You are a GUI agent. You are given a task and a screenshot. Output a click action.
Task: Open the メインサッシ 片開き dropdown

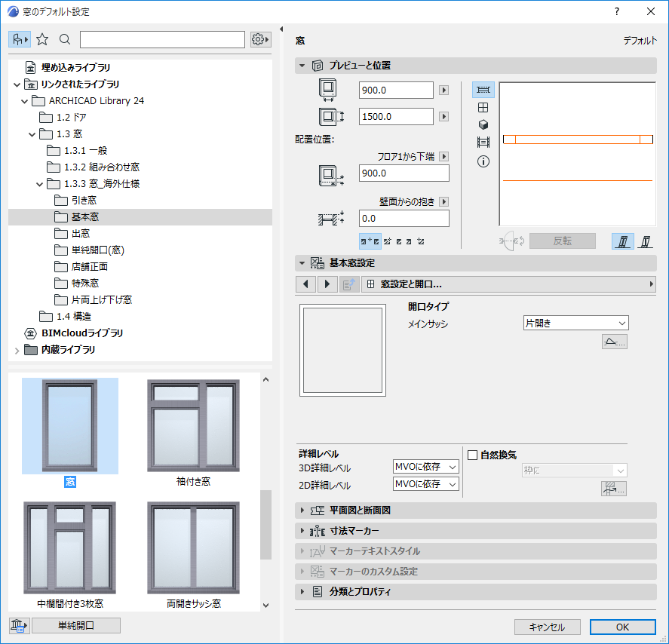575,322
